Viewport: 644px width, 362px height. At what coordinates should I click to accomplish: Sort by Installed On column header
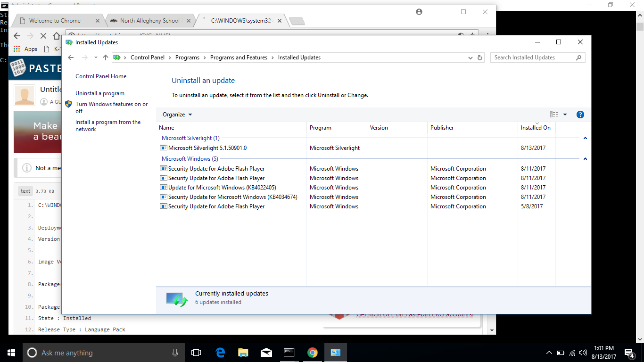pyautogui.click(x=537, y=128)
